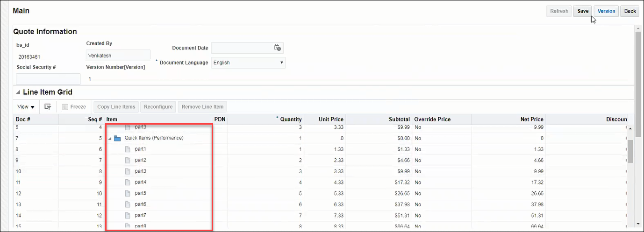Click the Version button
Viewport: 644px width, 232px height.
(606, 11)
